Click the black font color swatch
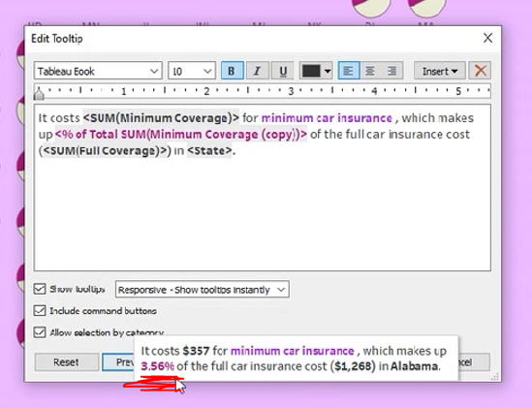Viewport: 532px width, 408px height. coord(311,71)
